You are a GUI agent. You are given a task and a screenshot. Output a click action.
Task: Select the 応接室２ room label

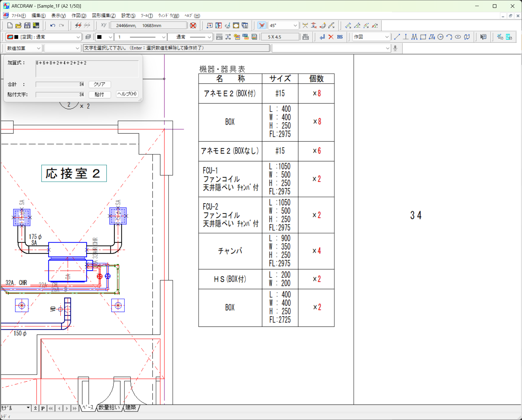click(x=74, y=173)
